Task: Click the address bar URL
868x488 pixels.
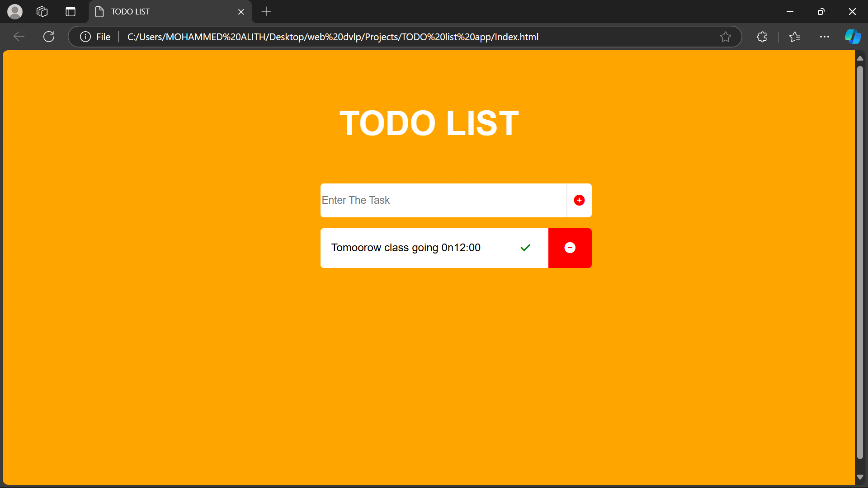Action: pos(333,37)
